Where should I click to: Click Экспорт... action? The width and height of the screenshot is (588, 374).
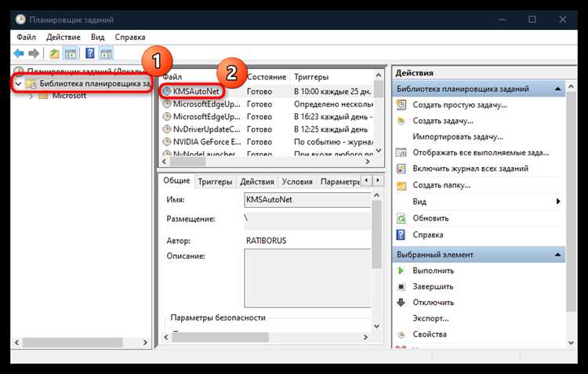pyautogui.click(x=430, y=318)
